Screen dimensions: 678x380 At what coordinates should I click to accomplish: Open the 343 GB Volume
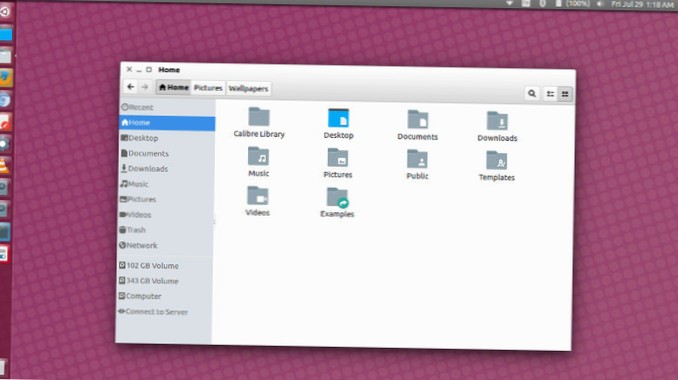click(x=165, y=281)
